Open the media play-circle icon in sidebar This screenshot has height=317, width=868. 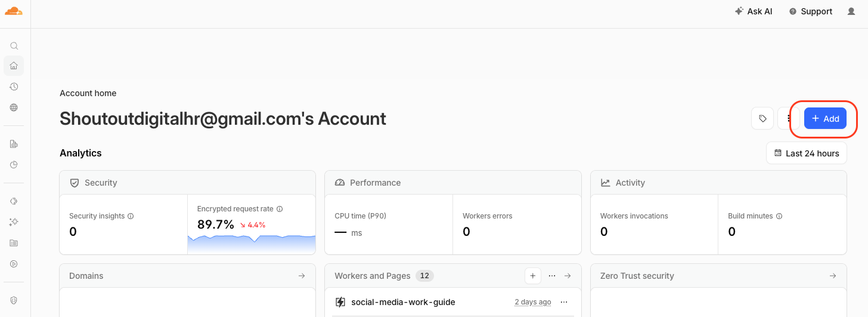[14, 263]
